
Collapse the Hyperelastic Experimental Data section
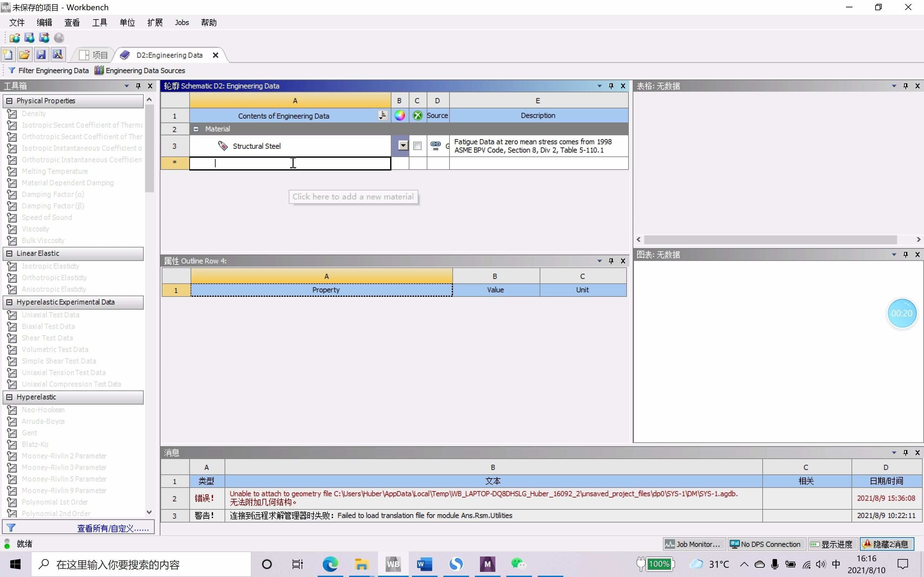coord(10,302)
